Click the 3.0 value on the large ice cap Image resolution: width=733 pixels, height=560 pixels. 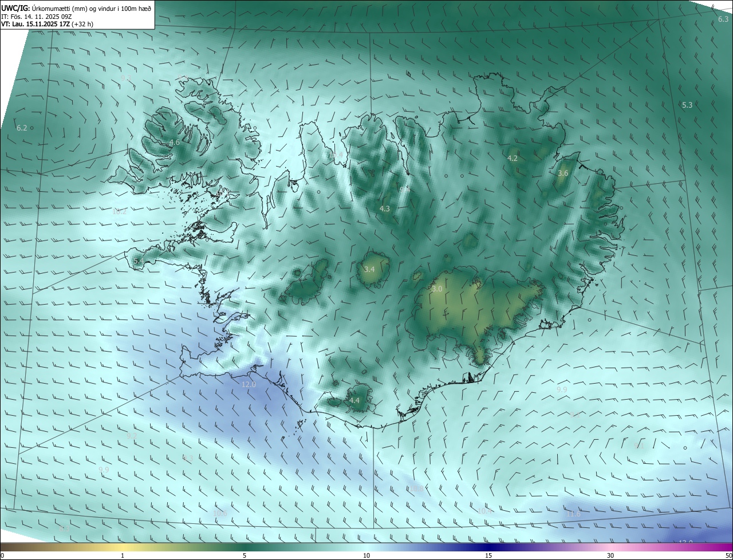click(x=437, y=289)
